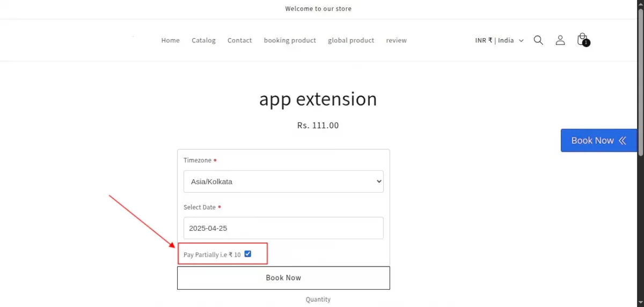This screenshot has height=307, width=644.
Task: Open the Timezone Asia/Kolkata dropdown
Action: coord(283,181)
